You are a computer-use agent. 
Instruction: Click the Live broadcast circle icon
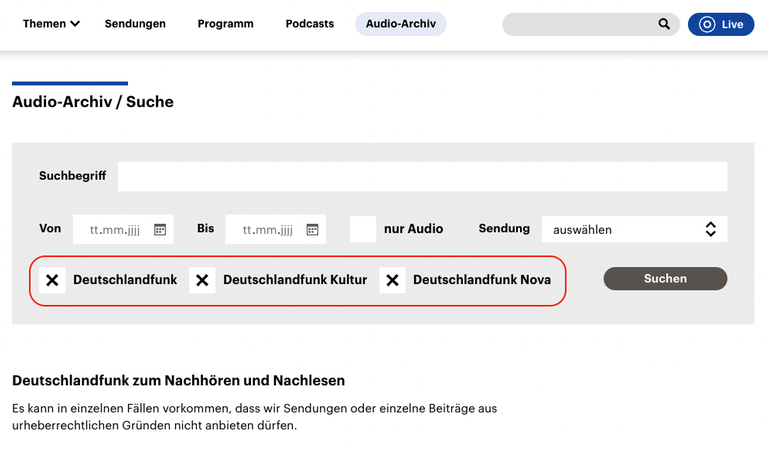707,24
